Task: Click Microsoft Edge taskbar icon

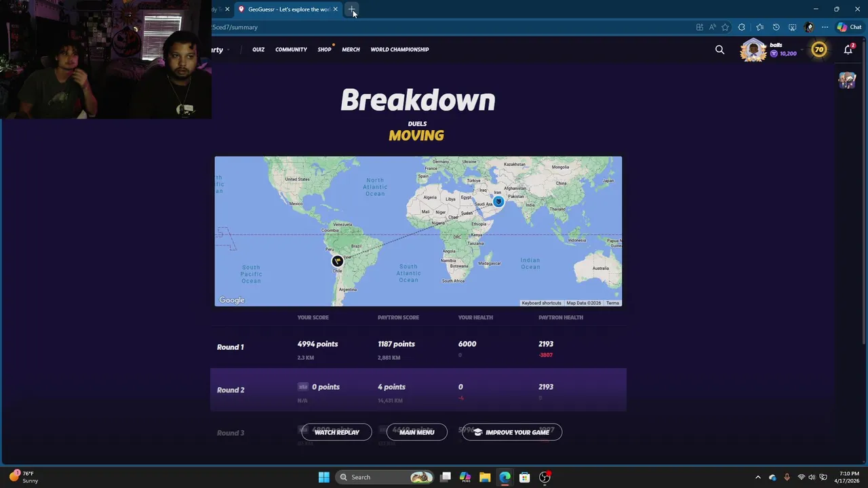Action: pos(505,477)
